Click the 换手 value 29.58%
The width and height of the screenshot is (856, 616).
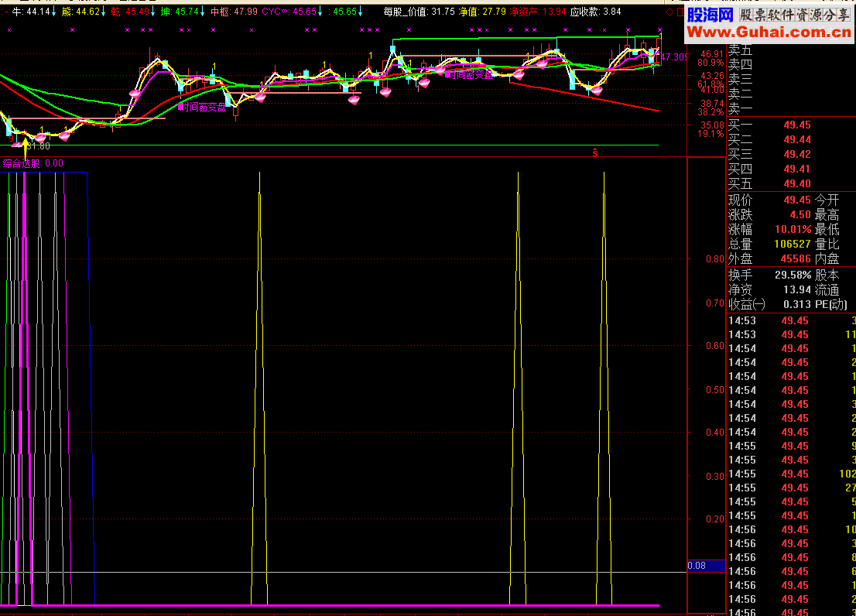point(793,275)
